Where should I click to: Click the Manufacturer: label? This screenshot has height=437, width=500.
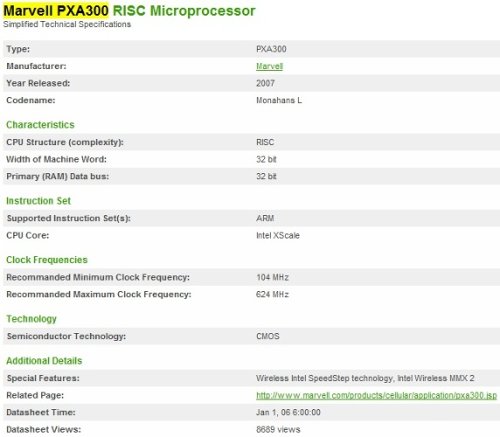coord(36,66)
